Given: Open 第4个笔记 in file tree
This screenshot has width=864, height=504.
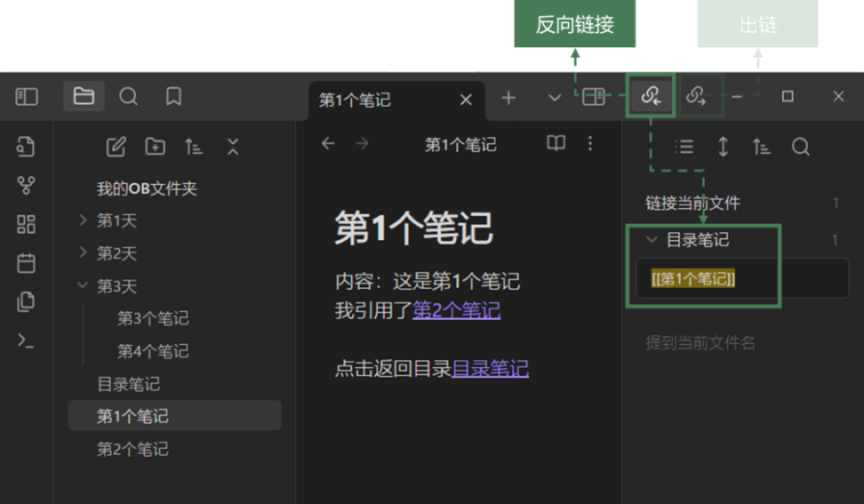Looking at the screenshot, I should [153, 351].
